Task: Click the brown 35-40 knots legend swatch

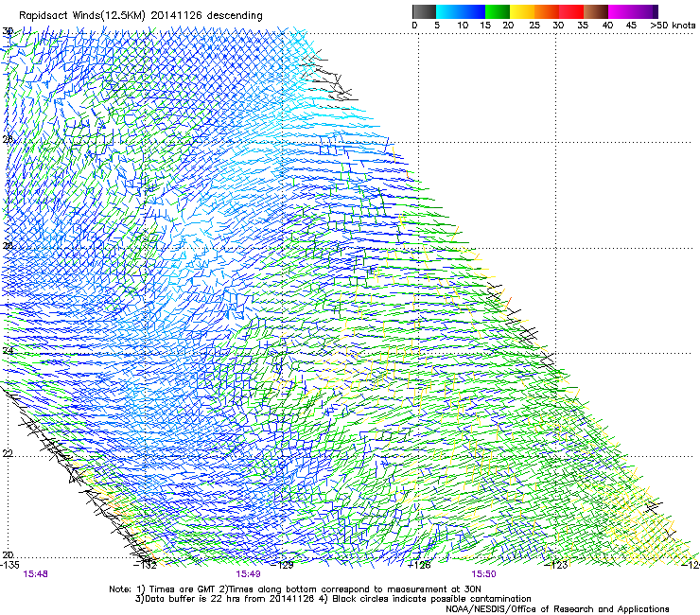Action: [x=596, y=12]
